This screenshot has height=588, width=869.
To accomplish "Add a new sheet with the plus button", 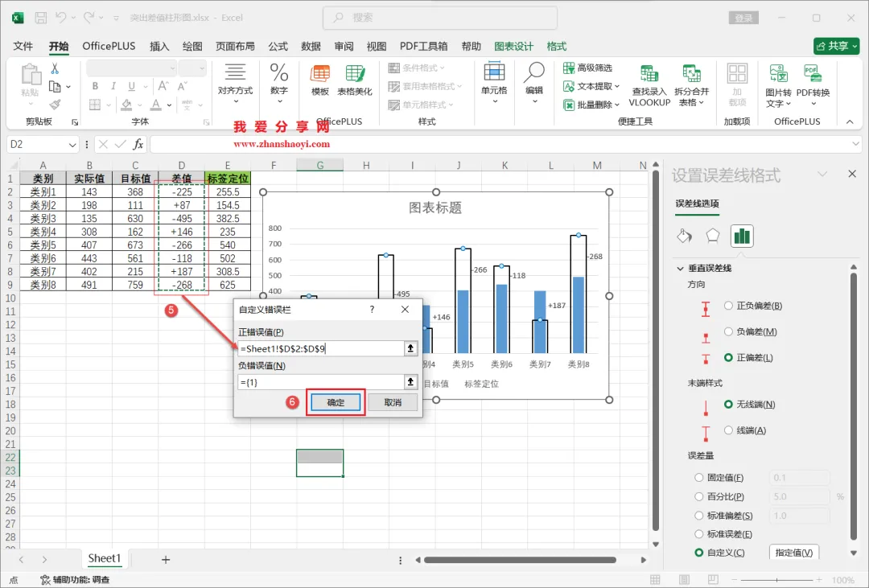I will tap(165, 560).
